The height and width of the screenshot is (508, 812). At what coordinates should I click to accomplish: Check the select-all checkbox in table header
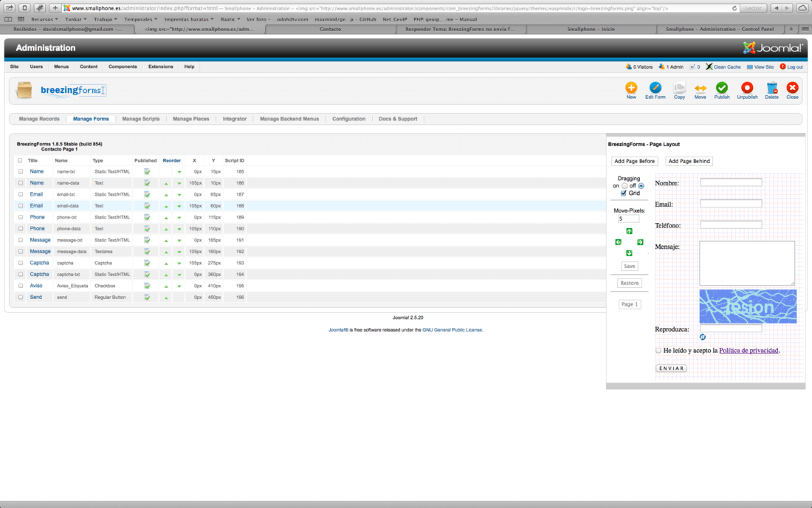[x=20, y=160]
